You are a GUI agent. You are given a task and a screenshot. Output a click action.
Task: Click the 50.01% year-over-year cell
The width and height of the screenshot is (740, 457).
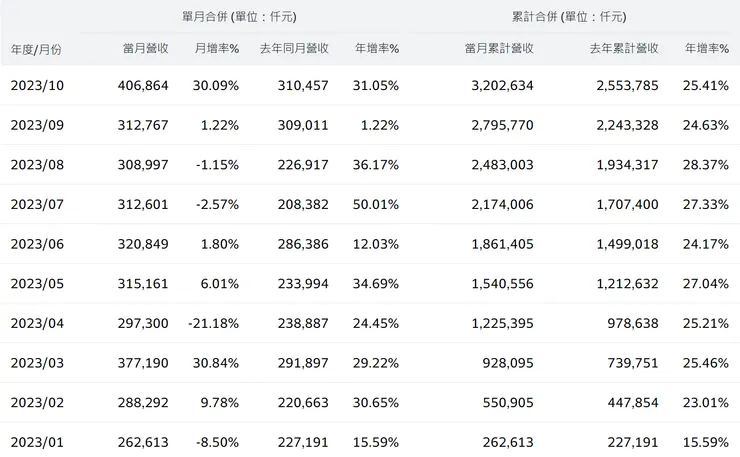(375, 203)
